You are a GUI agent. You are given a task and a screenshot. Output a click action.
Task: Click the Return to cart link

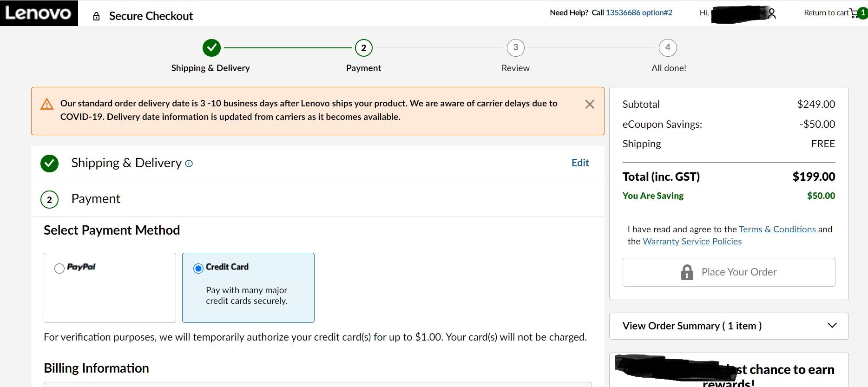pyautogui.click(x=826, y=13)
